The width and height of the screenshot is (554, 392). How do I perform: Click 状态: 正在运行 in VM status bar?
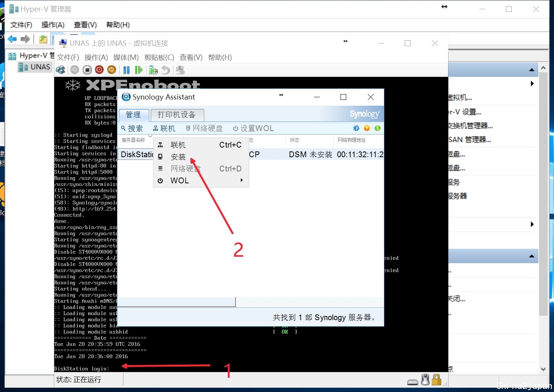[79, 380]
